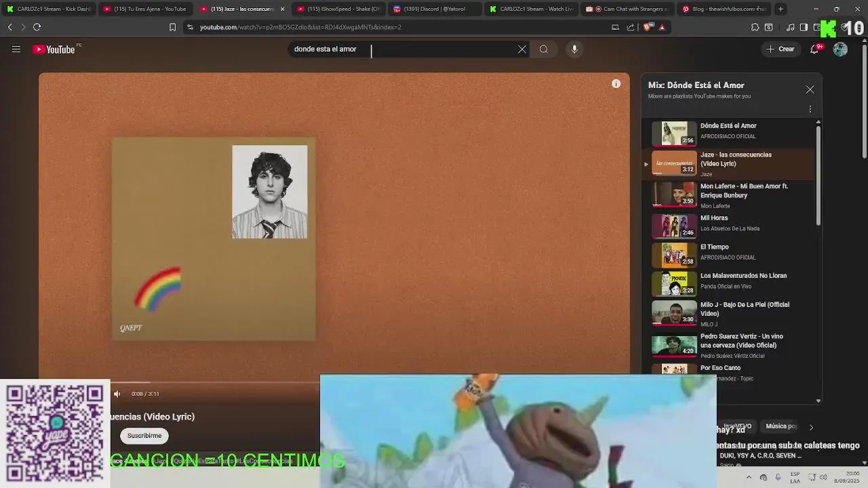The image size is (868, 488).
Task: Open the Brave Shields lion icon
Action: [x=647, y=27]
